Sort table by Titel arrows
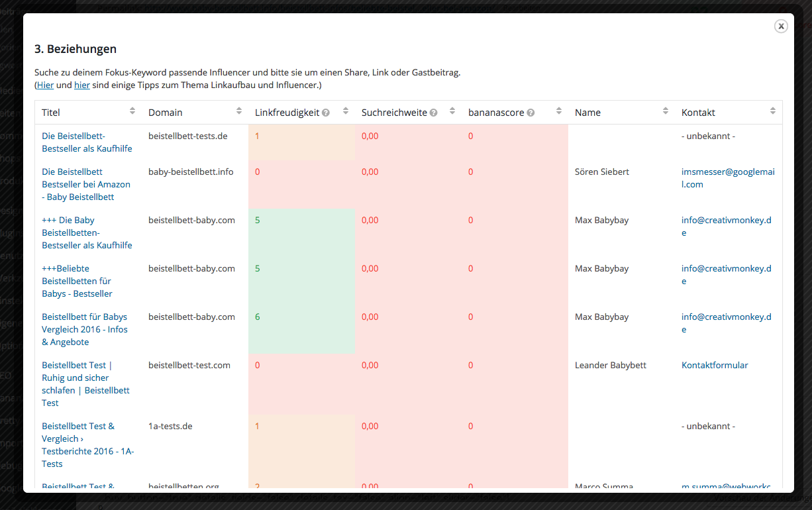The width and height of the screenshot is (812, 510). tap(132, 111)
